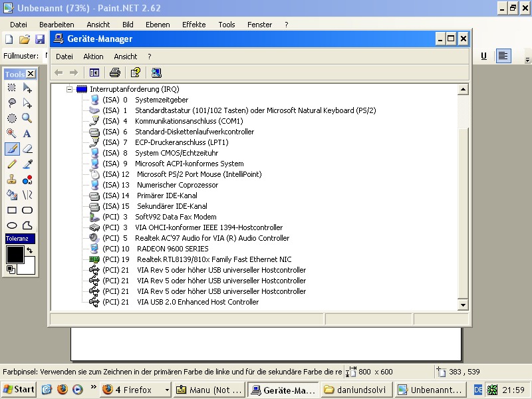Select the Paintbrush tool
This screenshot has height=399, width=532.
12,148
